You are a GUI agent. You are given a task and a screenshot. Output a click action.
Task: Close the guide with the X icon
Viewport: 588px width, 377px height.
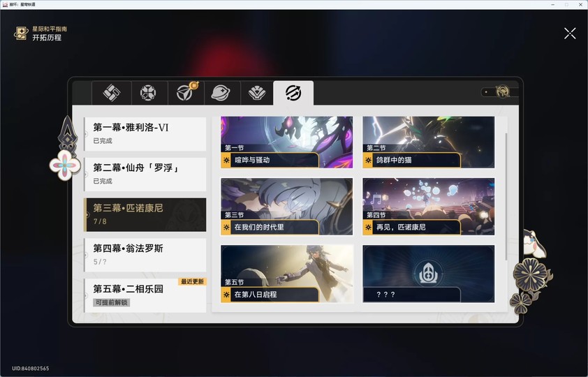pos(570,34)
